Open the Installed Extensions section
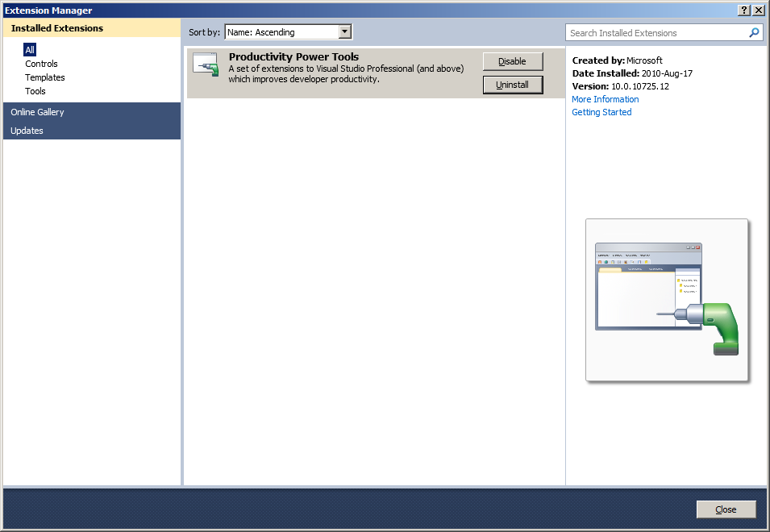Viewport: 770px width, 532px height. click(x=92, y=28)
